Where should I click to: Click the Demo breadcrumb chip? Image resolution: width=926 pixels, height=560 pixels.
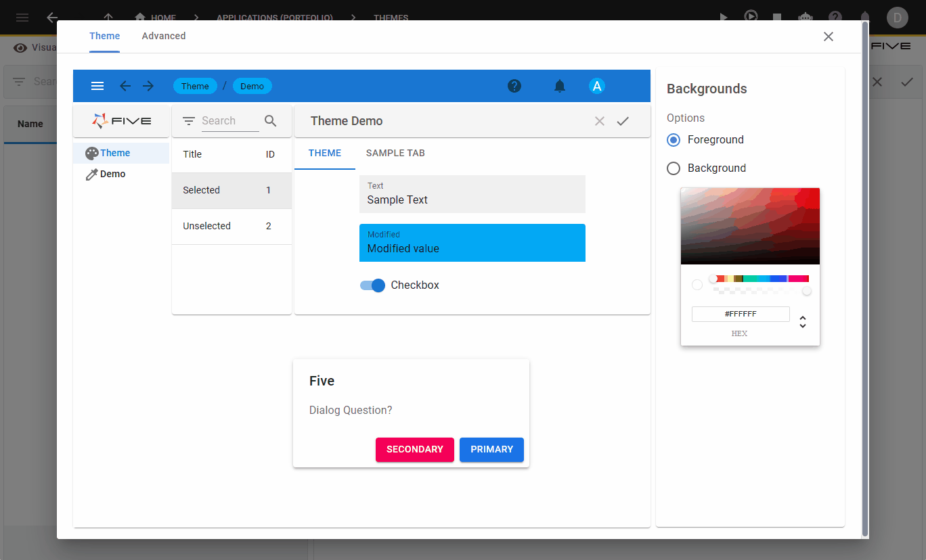tap(252, 86)
